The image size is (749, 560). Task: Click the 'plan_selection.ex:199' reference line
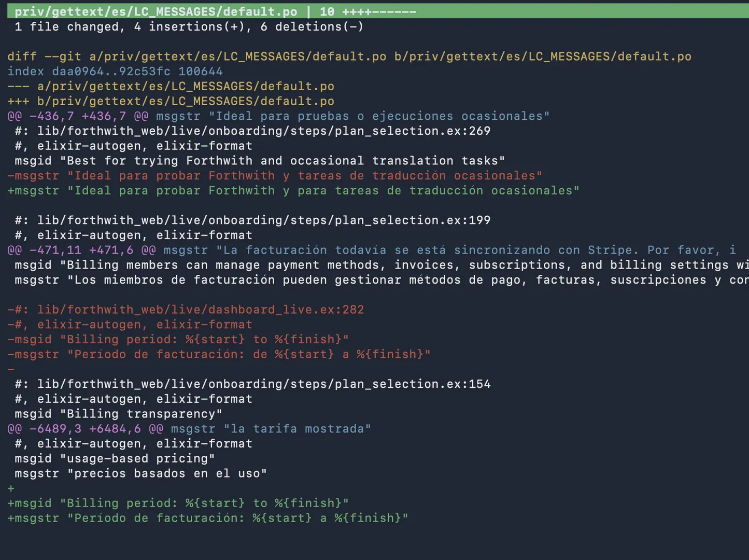[252, 220]
